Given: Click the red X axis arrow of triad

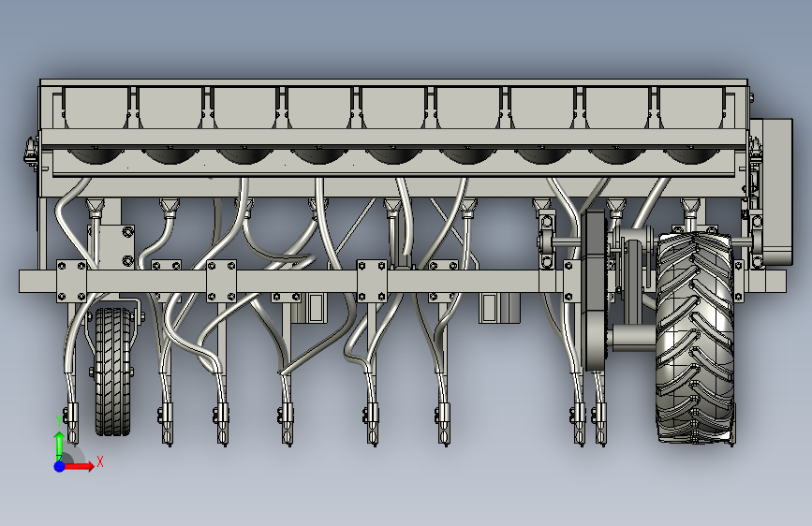Looking at the screenshot, I should pyautogui.click(x=80, y=466).
